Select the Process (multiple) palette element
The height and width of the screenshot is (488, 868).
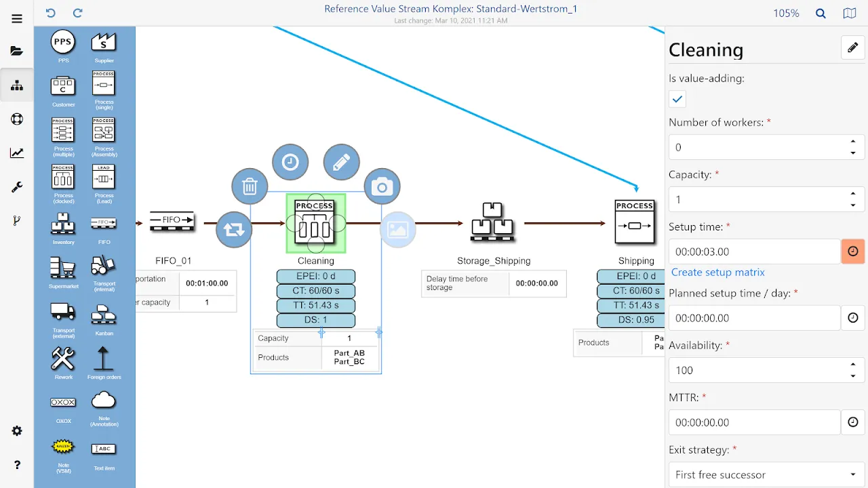pos(63,137)
